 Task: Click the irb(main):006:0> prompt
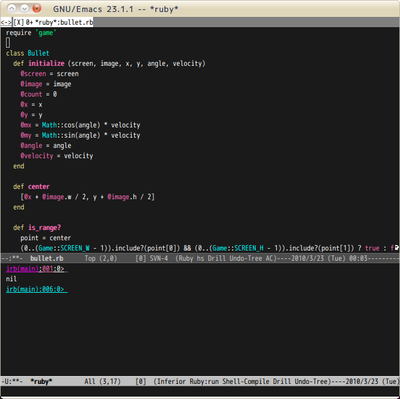click(37, 289)
